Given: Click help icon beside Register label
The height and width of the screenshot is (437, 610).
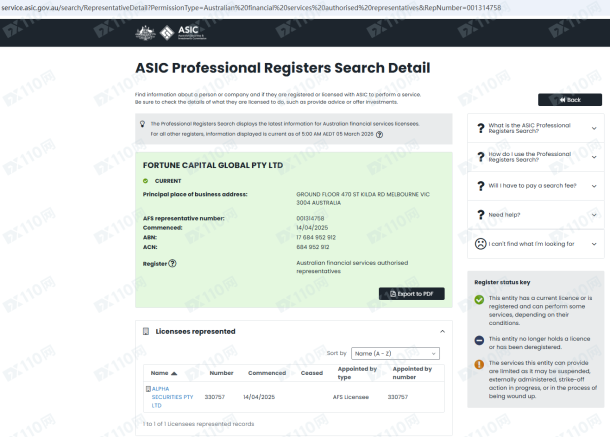Looking at the screenshot, I should [x=172, y=263].
